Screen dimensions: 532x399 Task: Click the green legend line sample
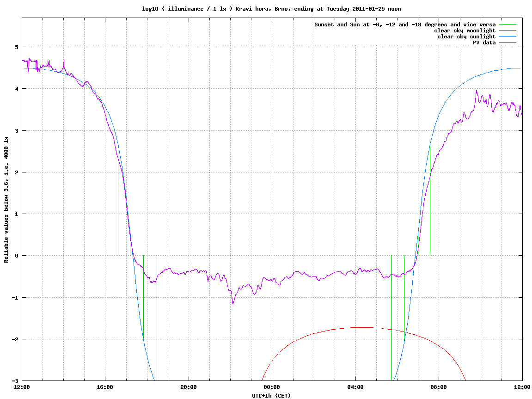[x=508, y=25]
